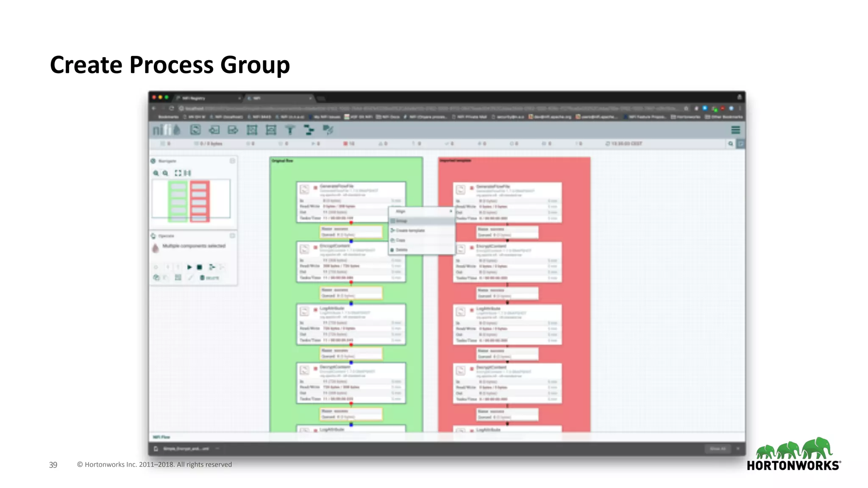Click Show All in downloads bar
868x488 pixels.
(718, 449)
